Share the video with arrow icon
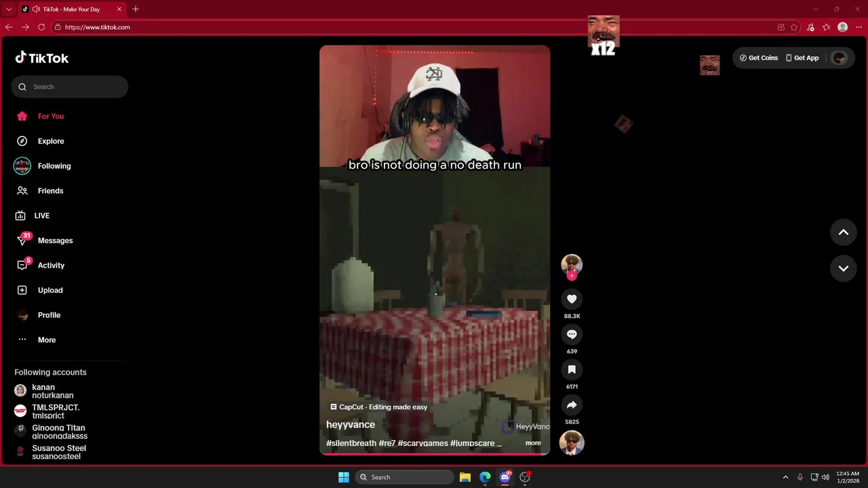868x488 pixels. click(x=572, y=405)
